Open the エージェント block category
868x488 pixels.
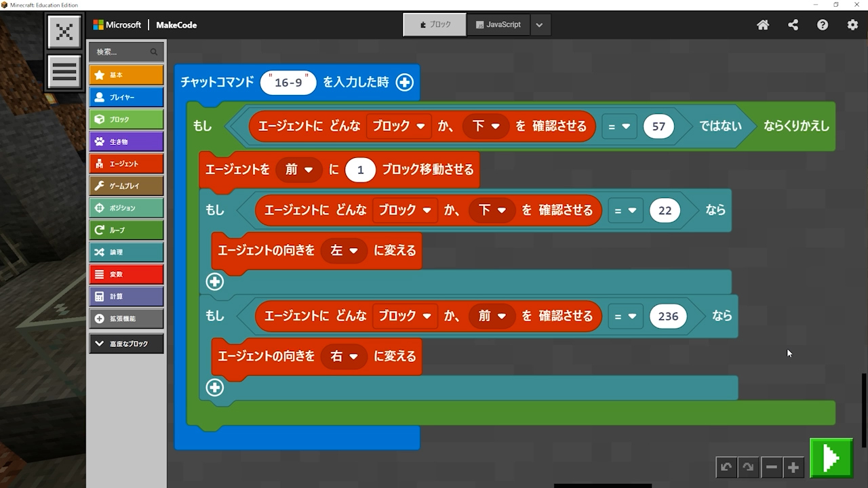point(126,163)
